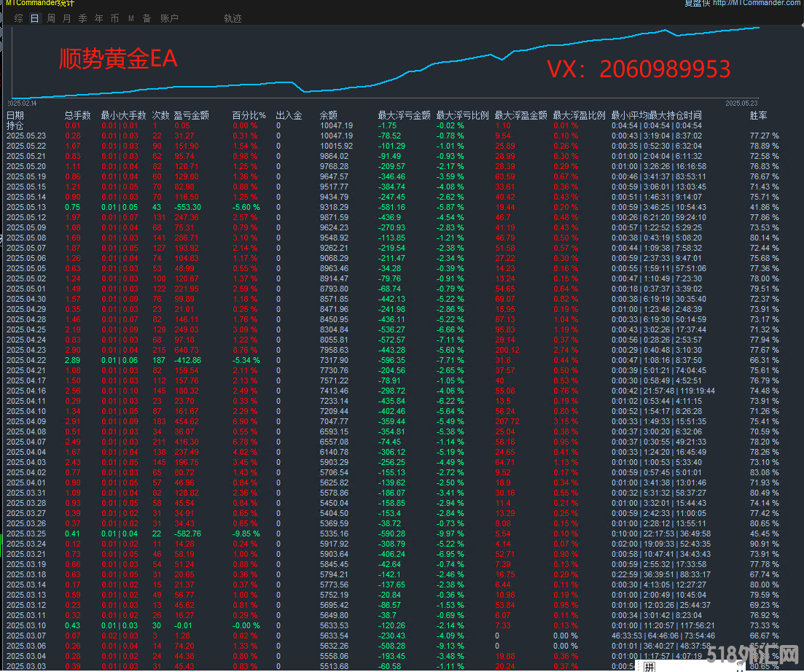Select the 2025.03.24 row date cell
Viewport: 804px width, 672px height.
coord(26,544)
